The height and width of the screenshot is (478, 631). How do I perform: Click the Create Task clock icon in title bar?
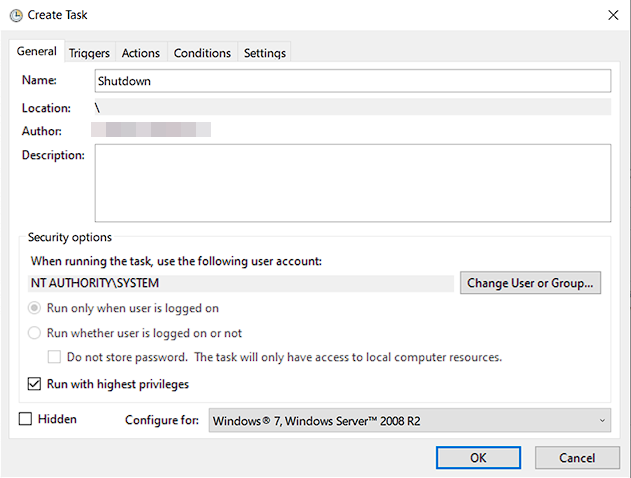click(x=15, y=15)
